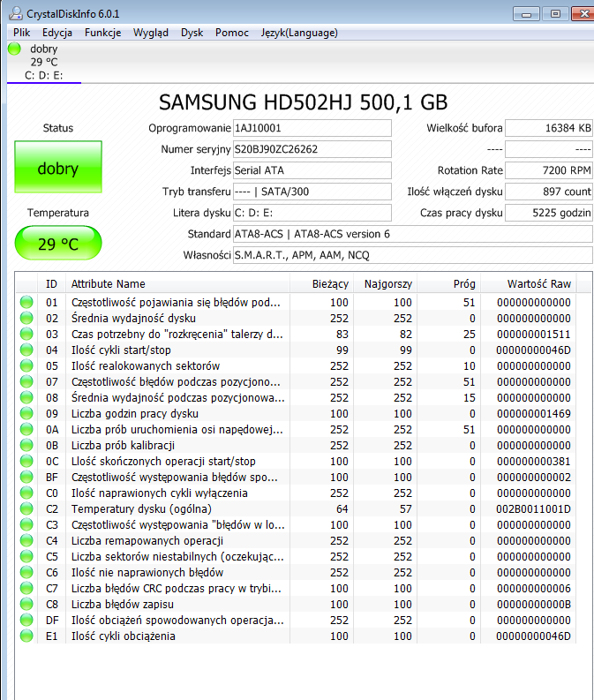Click status icon for attribute 05
This screenshot has width=594, height=700.
pos(26,366)
